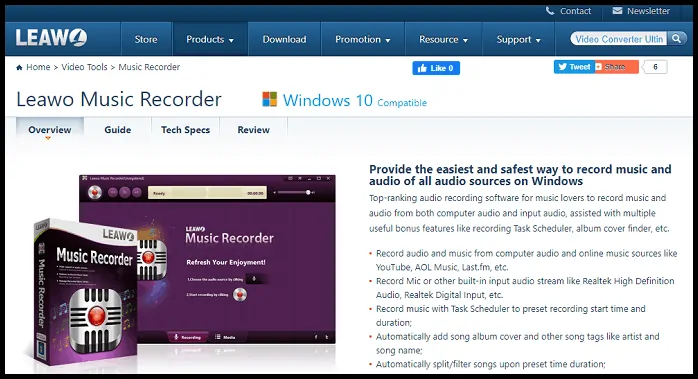Click the Windows 10 Compatible text
The image size is (698, 379).
[355, 101]
